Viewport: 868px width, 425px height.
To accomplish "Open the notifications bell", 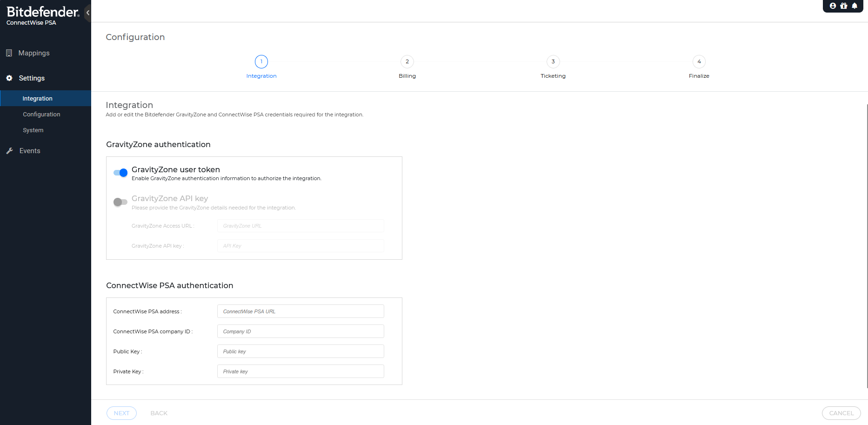I will (855, 6).
